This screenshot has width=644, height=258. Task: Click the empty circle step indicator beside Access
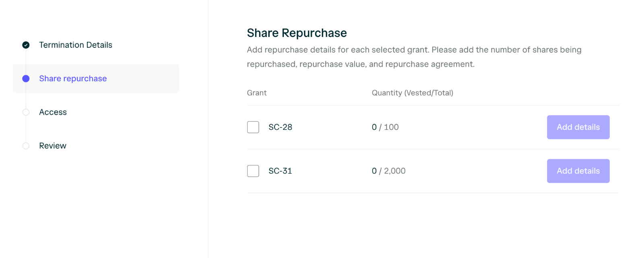(x=26, y=112)
